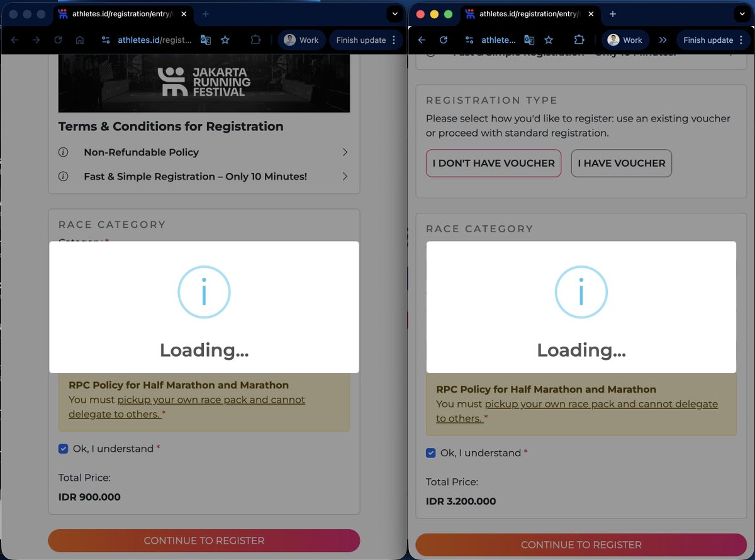Reload the page in right browser window
755x560 pixels.
[x=444, y=40]
